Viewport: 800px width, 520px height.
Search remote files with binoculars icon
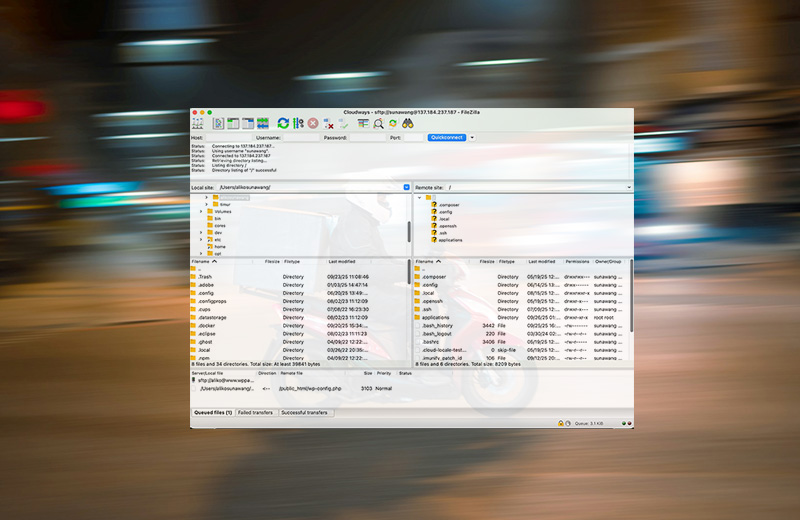(x=407, y=123)
